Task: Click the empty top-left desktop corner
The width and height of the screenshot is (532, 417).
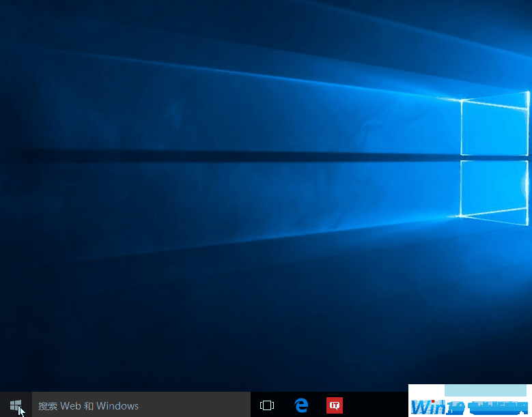Action: (20, 20)
